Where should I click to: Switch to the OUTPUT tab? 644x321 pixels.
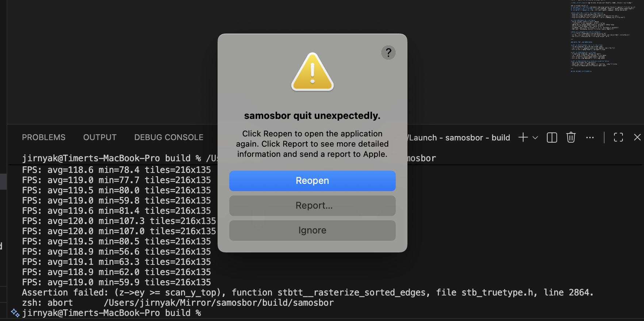coord(100,138)
